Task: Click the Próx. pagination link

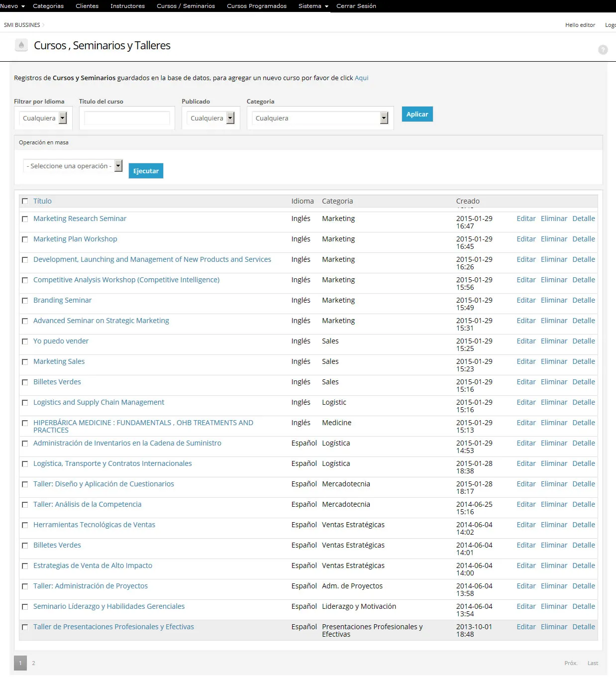Action: click(x=571, y=663)
